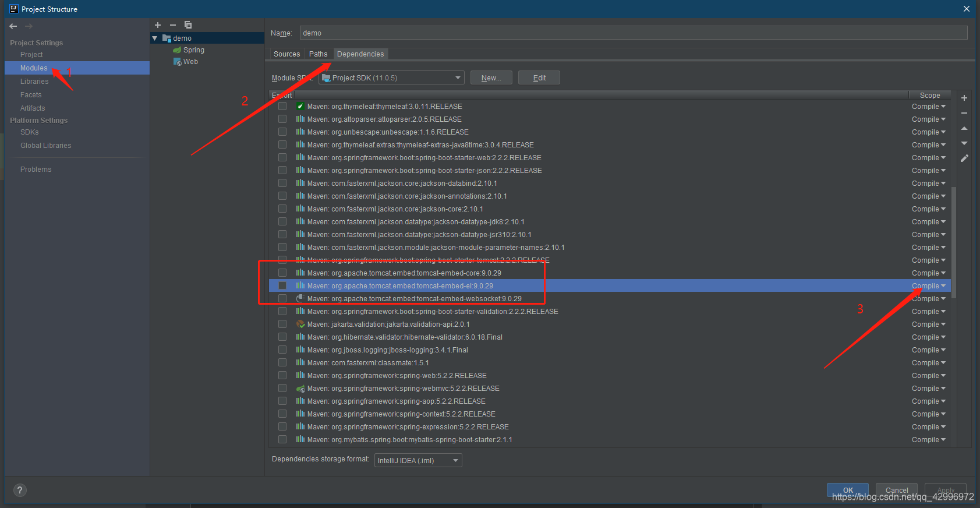The image size is (980, 508).
Task: Click the library icon of jakarta.validation-api:2.0.1
Action: click(x=300, y=324)
